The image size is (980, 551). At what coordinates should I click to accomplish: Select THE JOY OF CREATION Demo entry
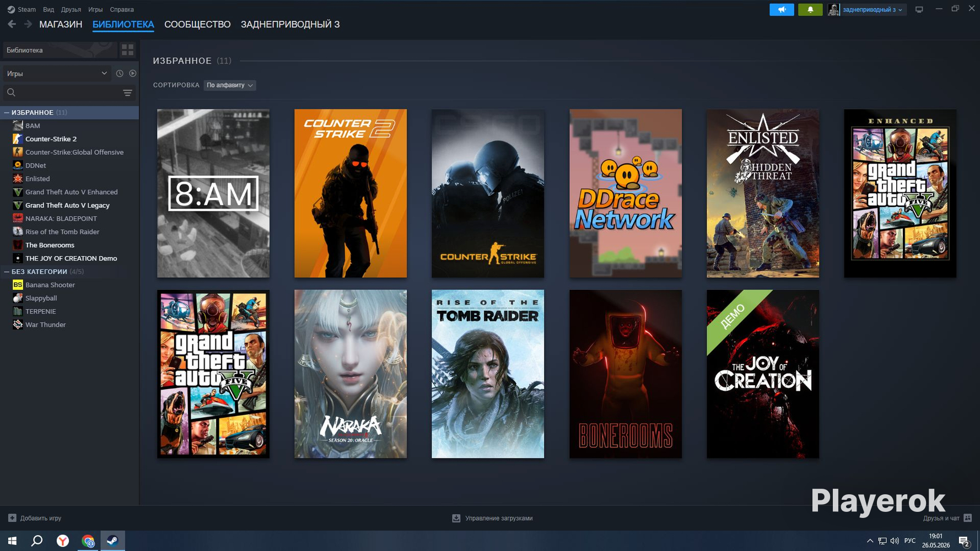(x=69, y=258)
